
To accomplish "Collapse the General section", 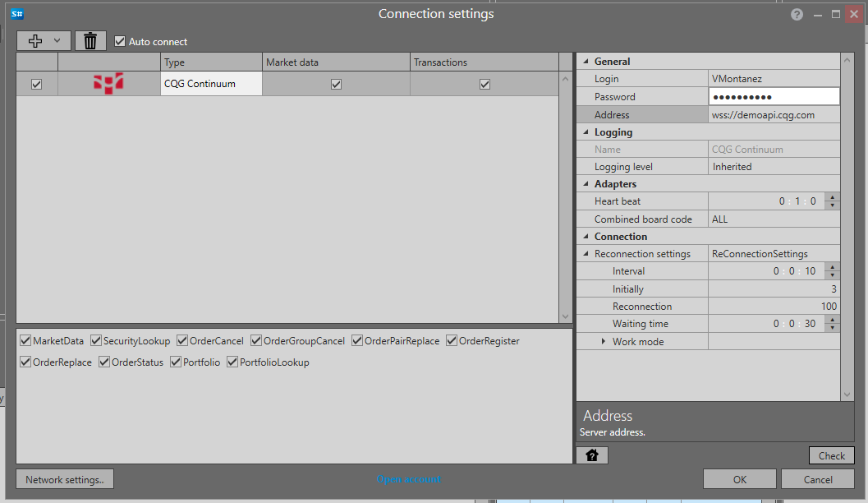I will tap(586, 62).
